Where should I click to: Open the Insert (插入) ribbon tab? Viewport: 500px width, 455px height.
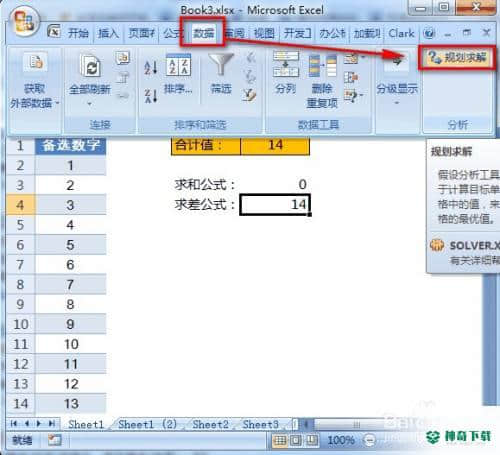[108, 33]
